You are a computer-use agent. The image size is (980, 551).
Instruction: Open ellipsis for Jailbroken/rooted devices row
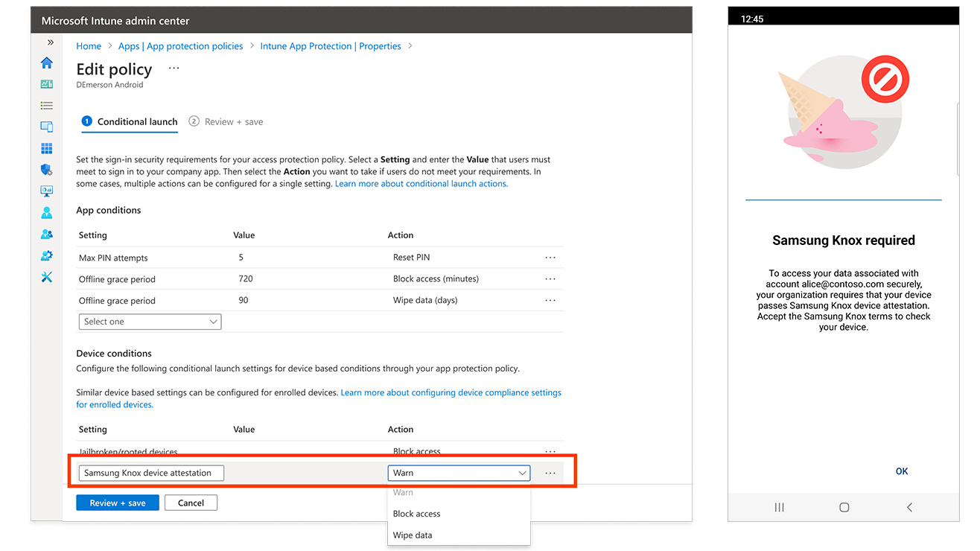[550, 451]
